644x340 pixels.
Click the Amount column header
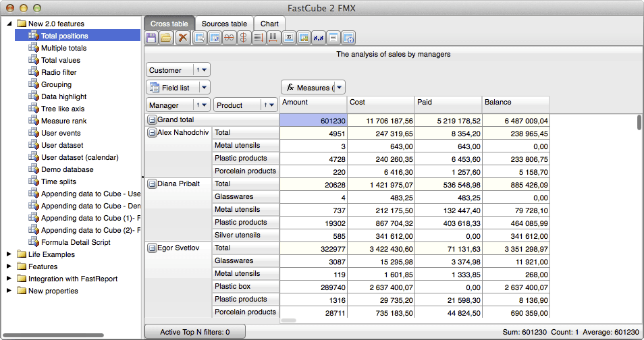coord(313,104)
